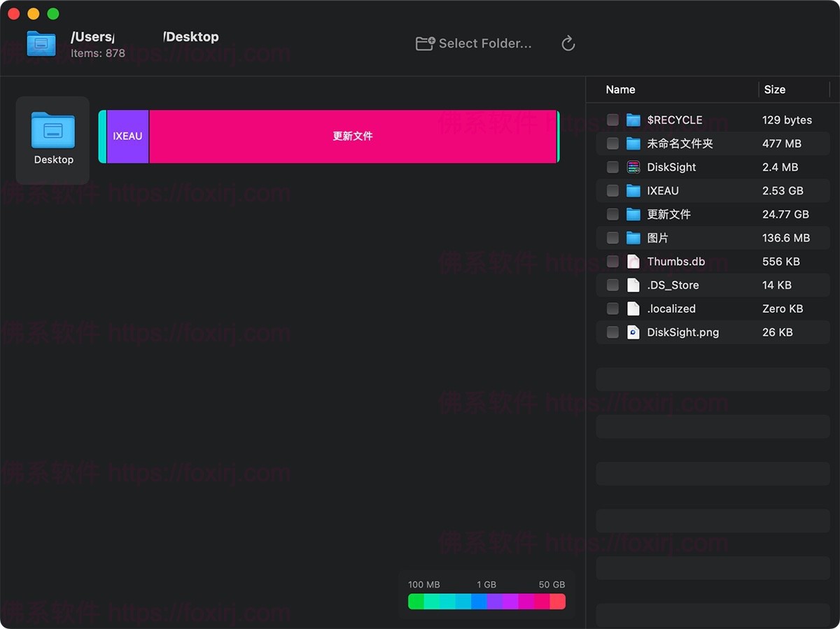Click the folder icon next to 图片

633,238
